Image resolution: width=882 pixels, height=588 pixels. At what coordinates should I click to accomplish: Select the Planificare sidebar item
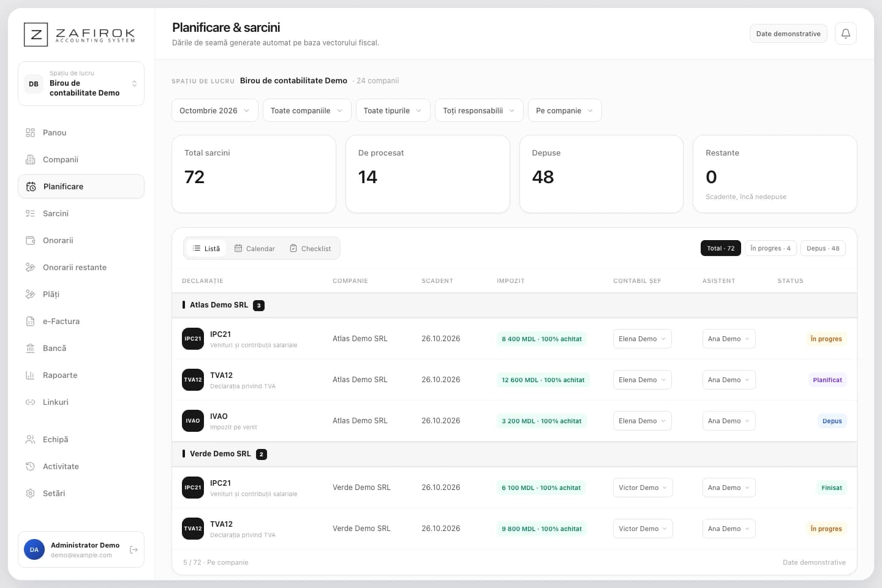tap(81, 186)
